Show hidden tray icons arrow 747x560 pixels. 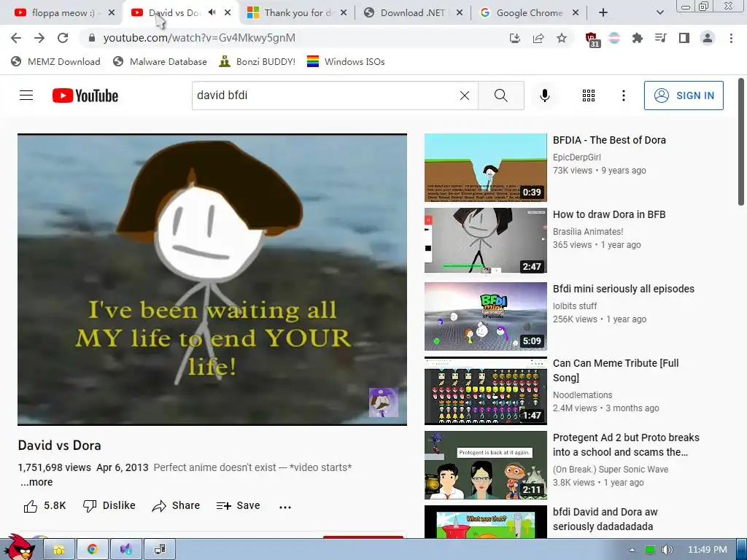coord(632,550)
